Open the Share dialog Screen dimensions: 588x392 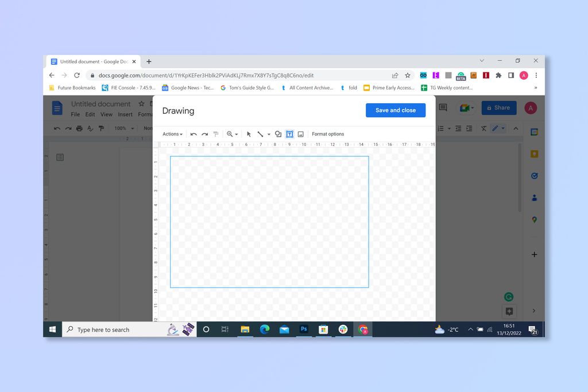pyautogui.click(x=497, y=108)
